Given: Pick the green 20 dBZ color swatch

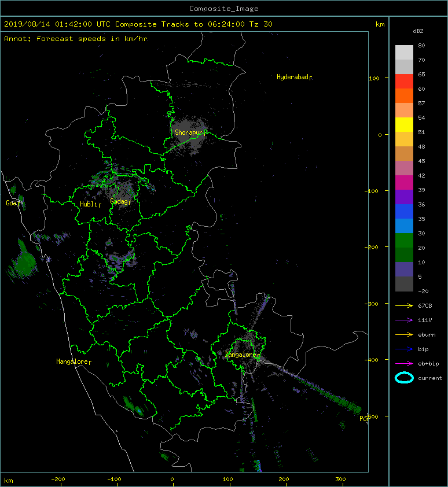Looking at the screenshot, I should coord(404,241).
